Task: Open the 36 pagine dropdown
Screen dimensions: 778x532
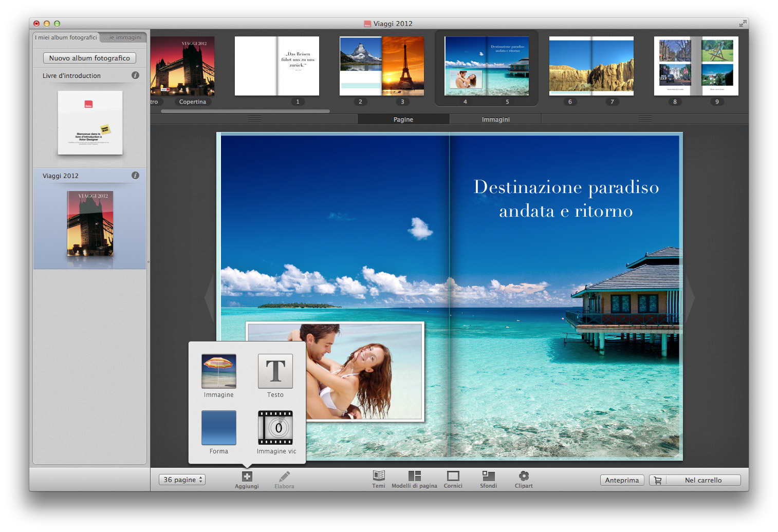Action: tap(182, 480)
